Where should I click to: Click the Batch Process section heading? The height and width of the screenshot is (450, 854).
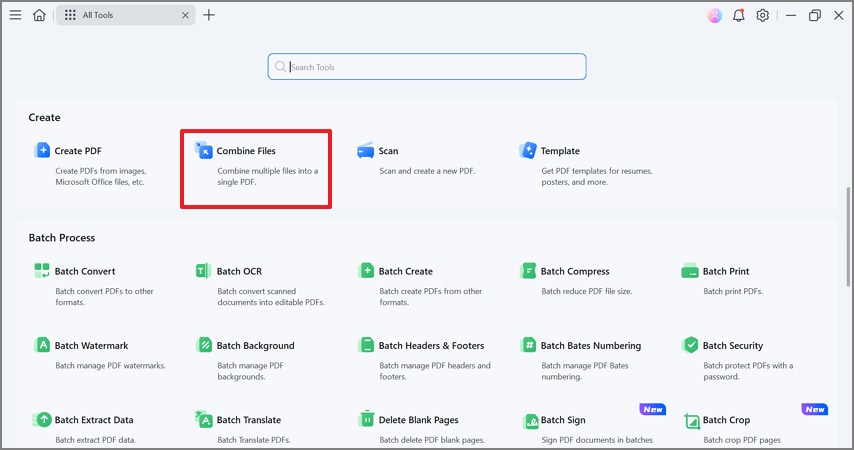click(x=62, y=238)
